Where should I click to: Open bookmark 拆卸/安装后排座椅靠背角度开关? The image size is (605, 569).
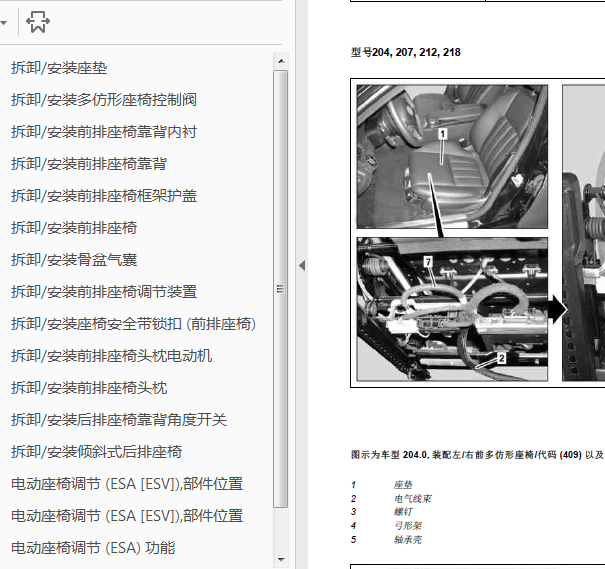[118, 420]
